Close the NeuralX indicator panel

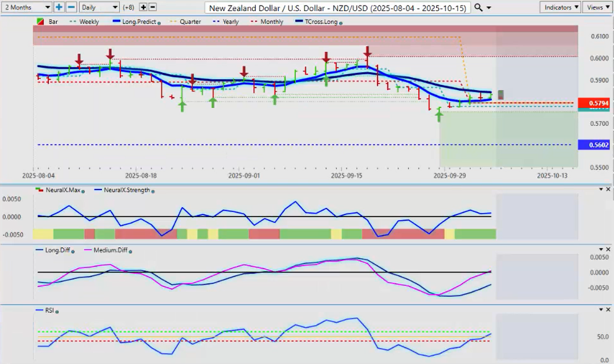pyautogui.click(x=608, y=189)
